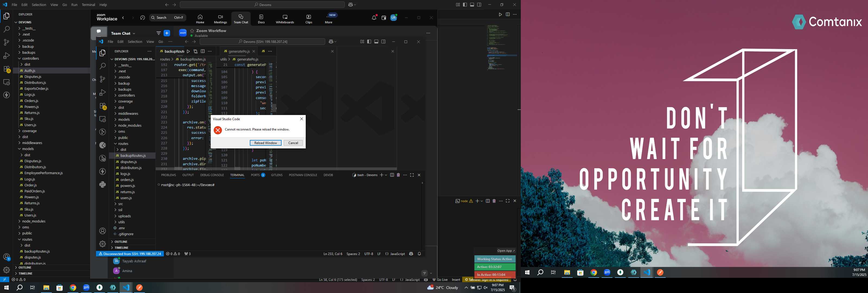Open Explorer icon in background VS Code activity bar
Screen dimensions: 868x293
coord(7,16)
